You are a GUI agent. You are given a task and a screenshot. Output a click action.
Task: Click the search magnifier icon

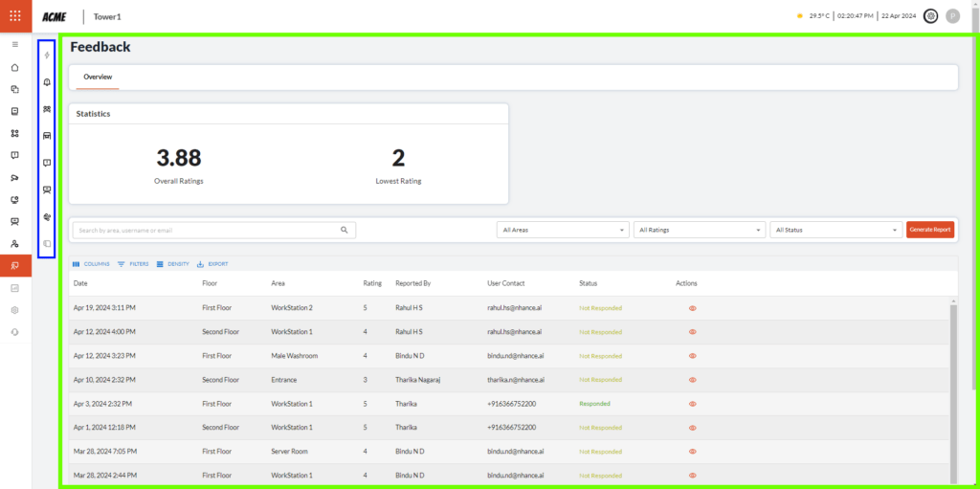point(345,230)
